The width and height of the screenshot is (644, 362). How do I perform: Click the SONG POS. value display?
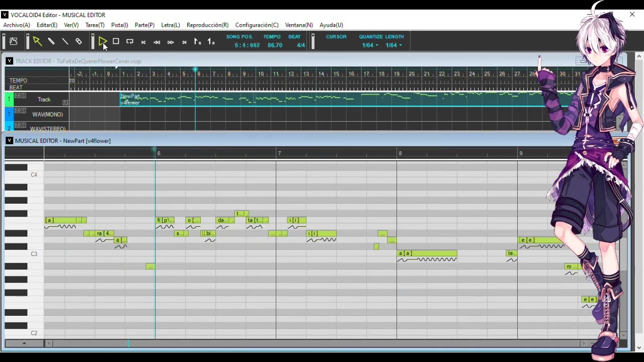247,45
